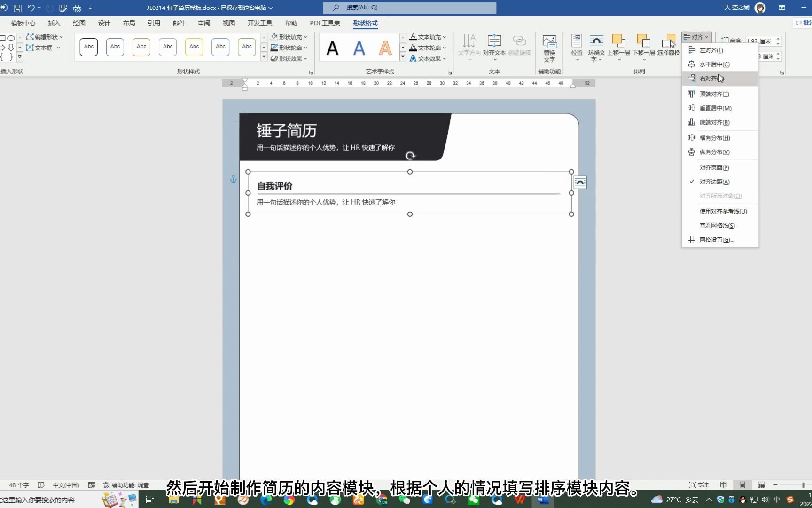The width and height of the screenshot is (812, 508).
Task: Switch to the 审阅 ribbon tab
Action: coord(203,23)
